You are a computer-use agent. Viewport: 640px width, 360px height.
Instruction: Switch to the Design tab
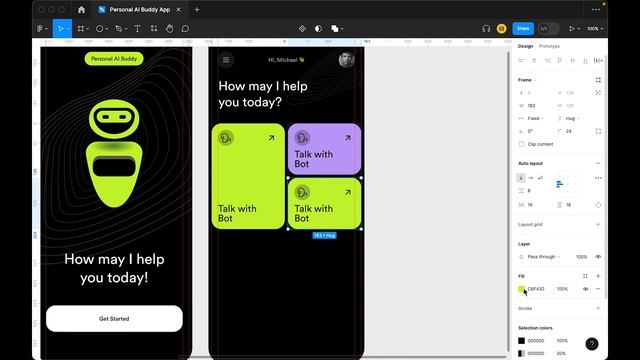pyautogui.click(x=525, y=46)
